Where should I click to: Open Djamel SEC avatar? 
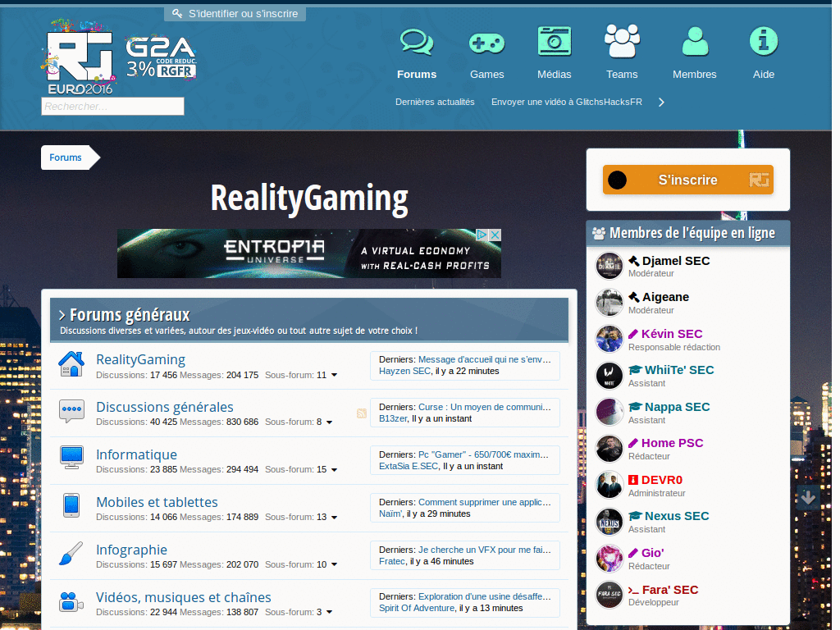[x=609, y=266]
